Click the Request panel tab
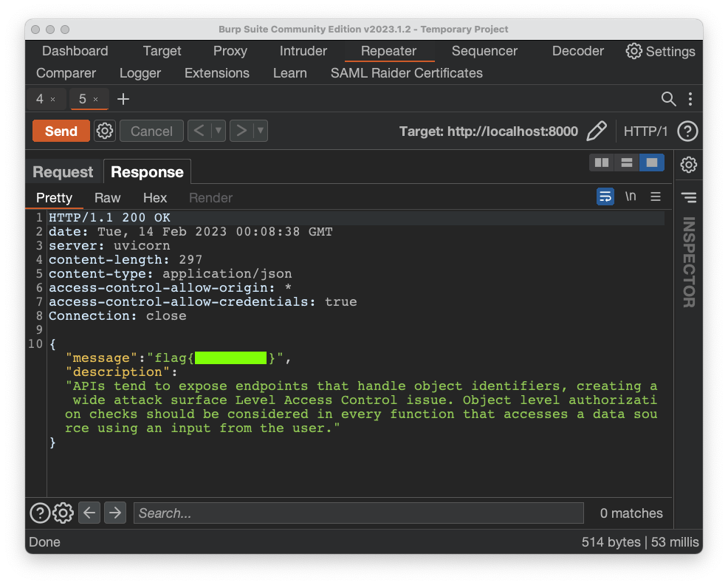The width and height of the screenshot is (728, 585). click(63, 172)
